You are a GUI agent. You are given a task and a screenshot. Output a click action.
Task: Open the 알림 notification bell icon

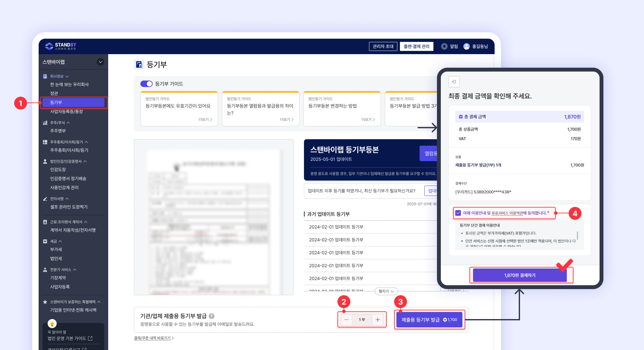[444, 46]
